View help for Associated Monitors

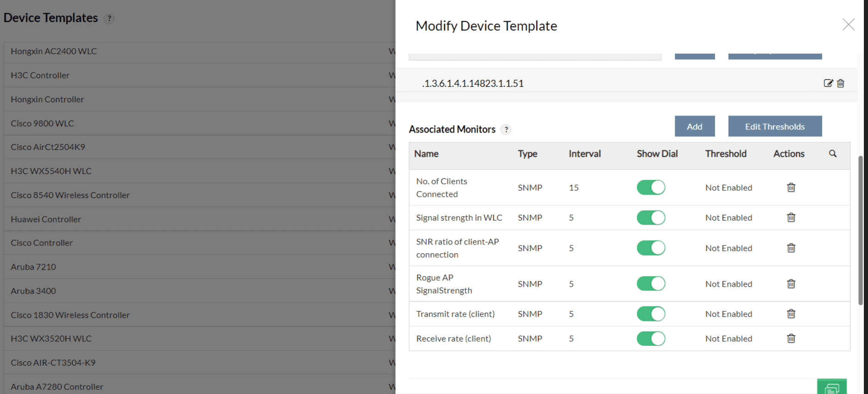click(506, 130)
